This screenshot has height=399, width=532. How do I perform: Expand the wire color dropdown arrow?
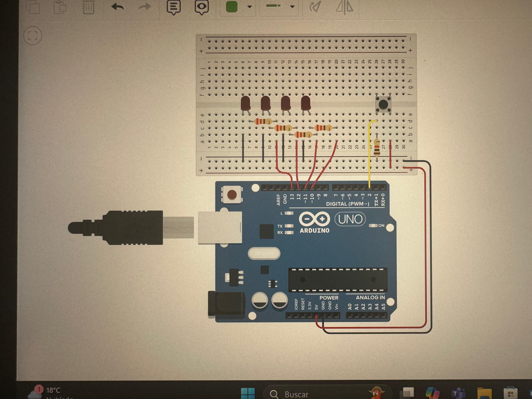click(250, 7)
